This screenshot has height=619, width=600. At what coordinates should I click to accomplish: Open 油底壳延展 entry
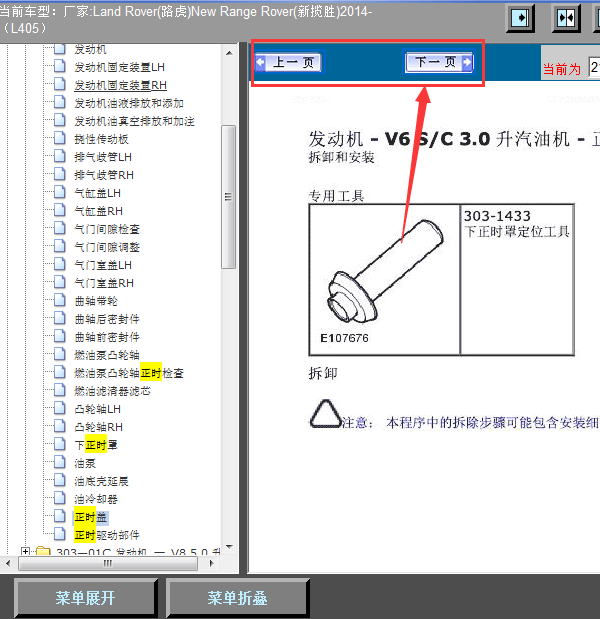coord(101,481)
